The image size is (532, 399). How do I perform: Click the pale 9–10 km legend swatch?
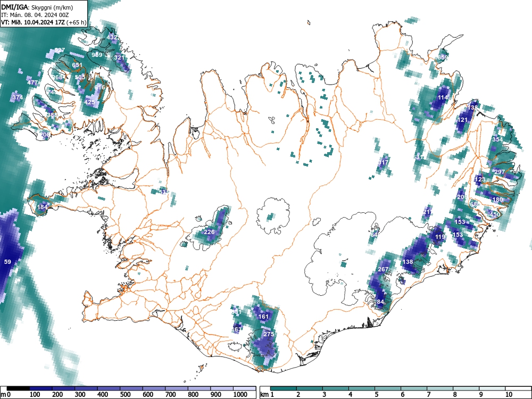(x=492, y=388)
